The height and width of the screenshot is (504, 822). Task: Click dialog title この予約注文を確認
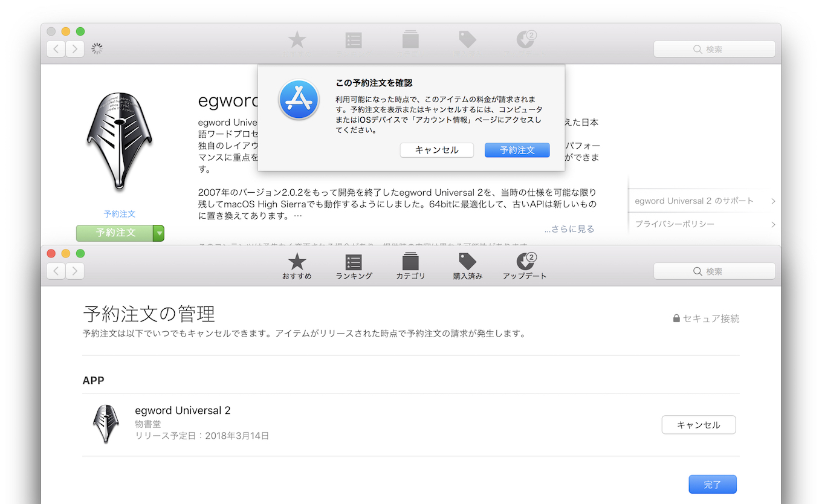[x=374, y=83]
